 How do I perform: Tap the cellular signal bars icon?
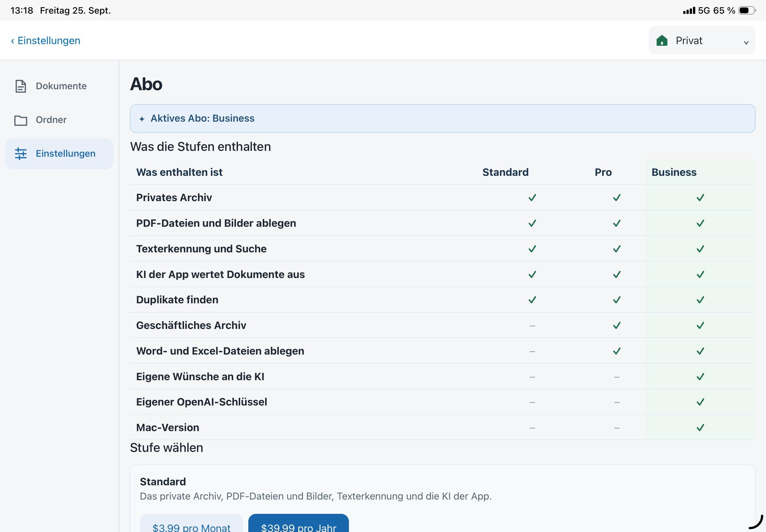(x=689, y=10)
